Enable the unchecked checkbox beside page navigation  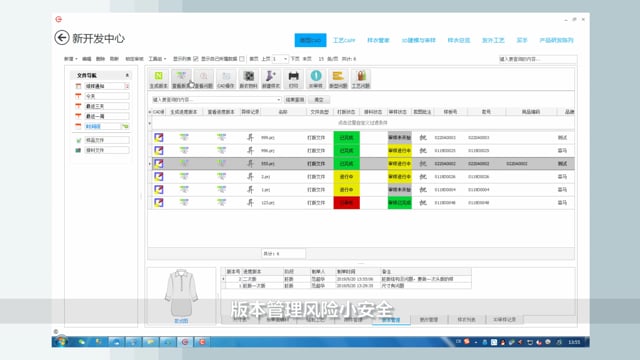pyautogui.click(x=242, y=59)
